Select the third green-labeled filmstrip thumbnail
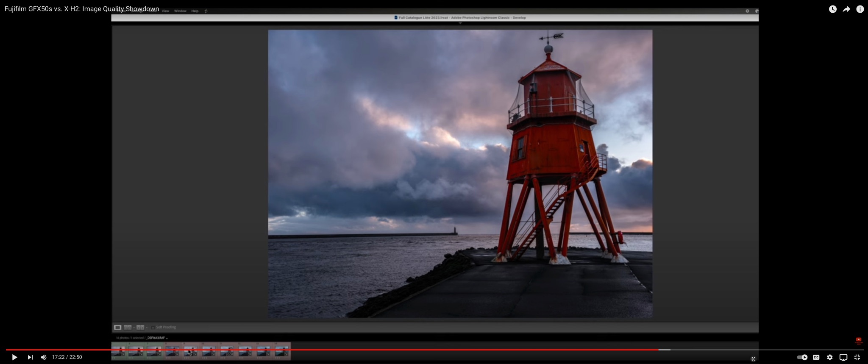This screenshot has height=364, width=868. tap(154, 351)
